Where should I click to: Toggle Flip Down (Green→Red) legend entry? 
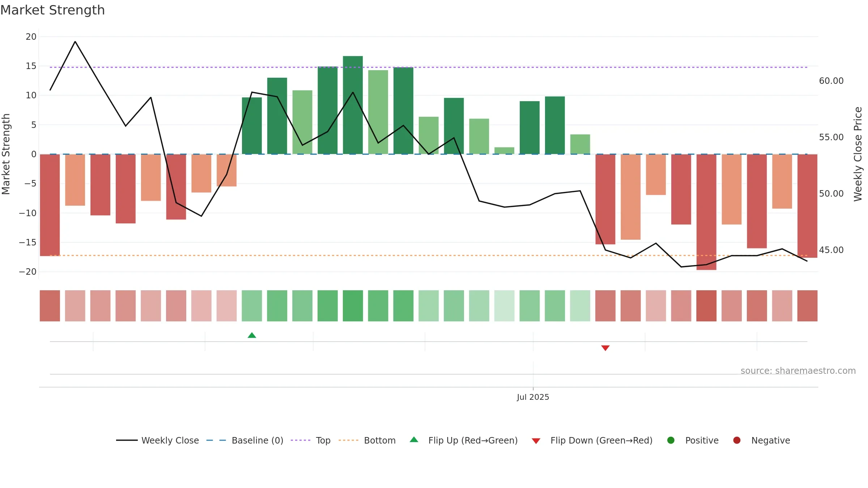(592, 440)
